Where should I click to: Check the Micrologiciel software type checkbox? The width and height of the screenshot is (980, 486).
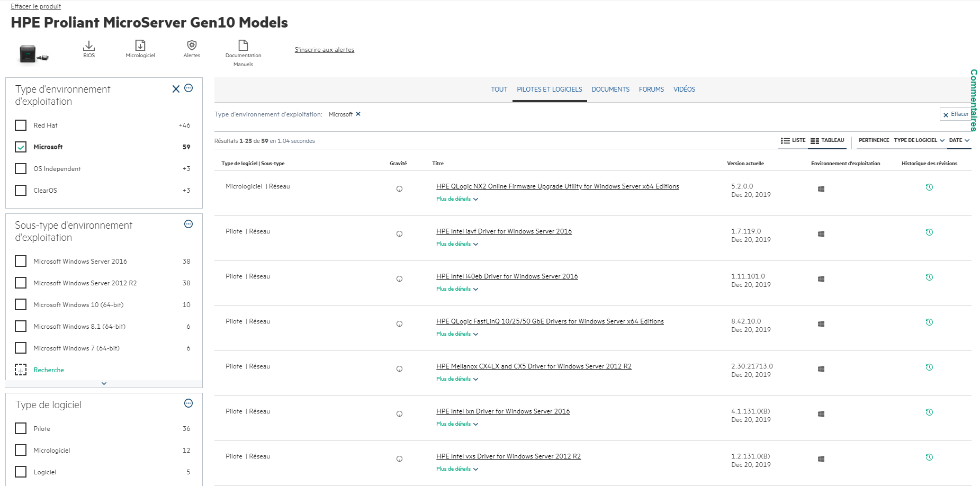(x=21, y=451)
